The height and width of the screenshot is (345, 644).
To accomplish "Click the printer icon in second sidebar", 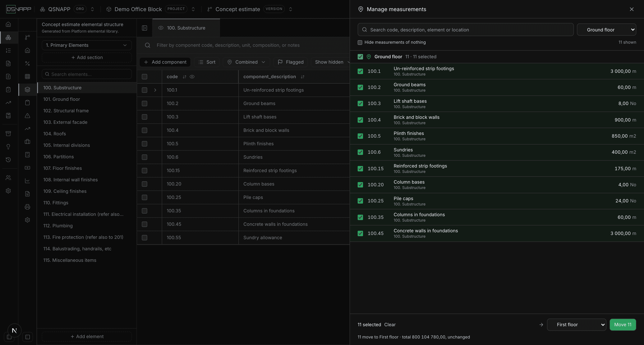I will pyautogui.click(x=27, y=207).
